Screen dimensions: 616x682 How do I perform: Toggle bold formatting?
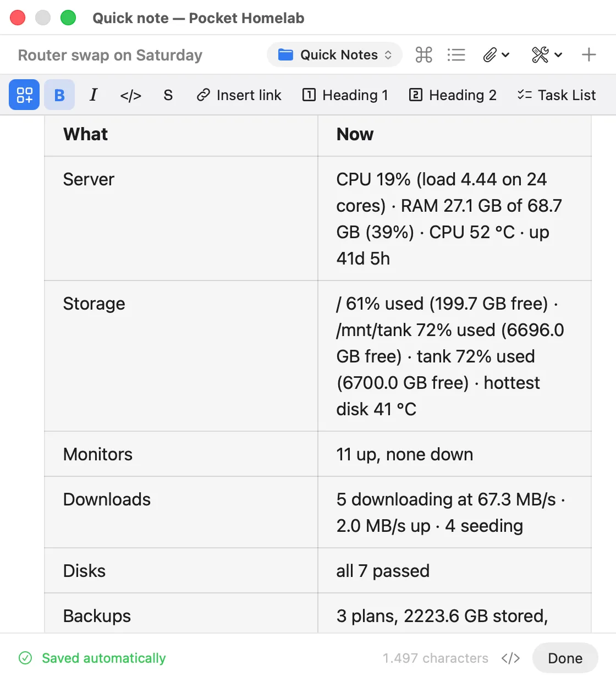point(59,95)
